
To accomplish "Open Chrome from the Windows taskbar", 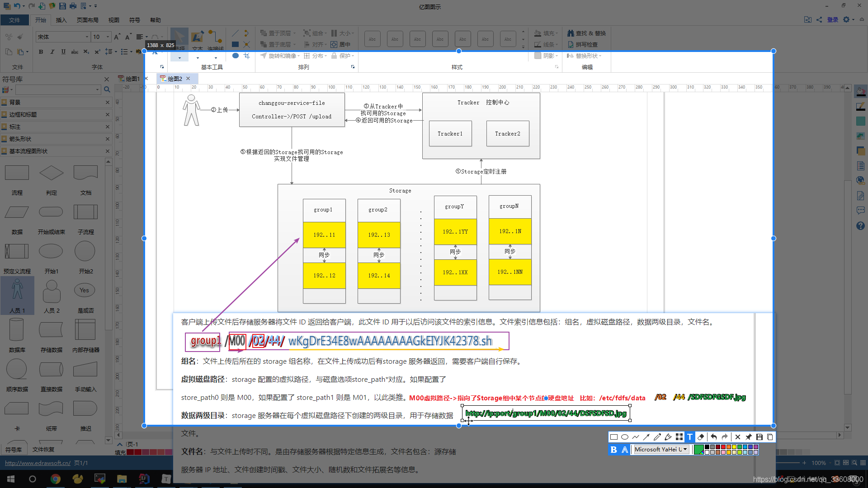I will tap(55, 479).
